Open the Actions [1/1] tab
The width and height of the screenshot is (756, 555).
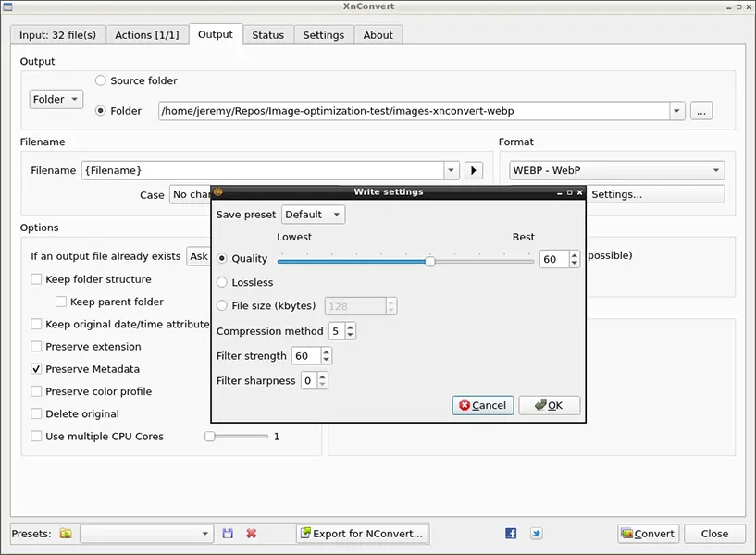tap(147, 35)
